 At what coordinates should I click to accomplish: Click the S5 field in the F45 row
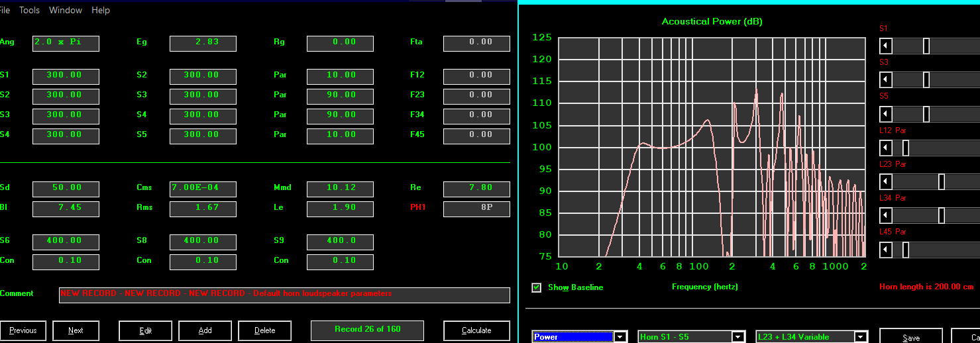203,136
